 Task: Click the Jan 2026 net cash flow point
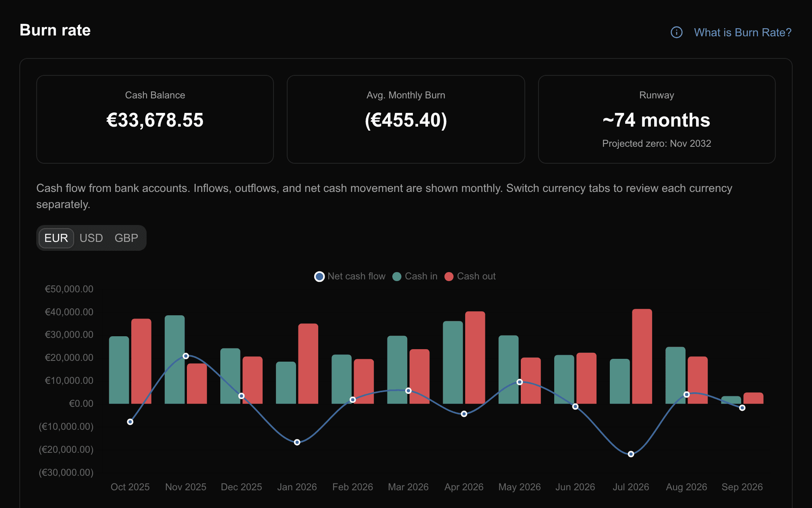[297, 442]
